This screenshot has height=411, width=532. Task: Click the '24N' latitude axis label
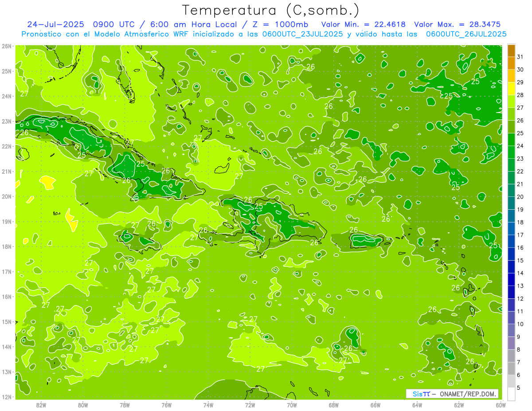click(x=6, y=96)
